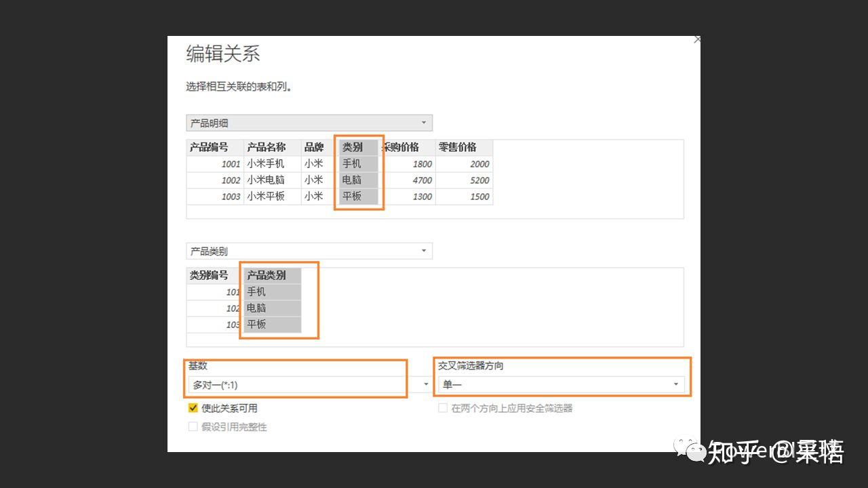Viewport: 868px width, 488px height.
Task: Click the 小米平板 product name cell
Action: click(x=273, y=197)
